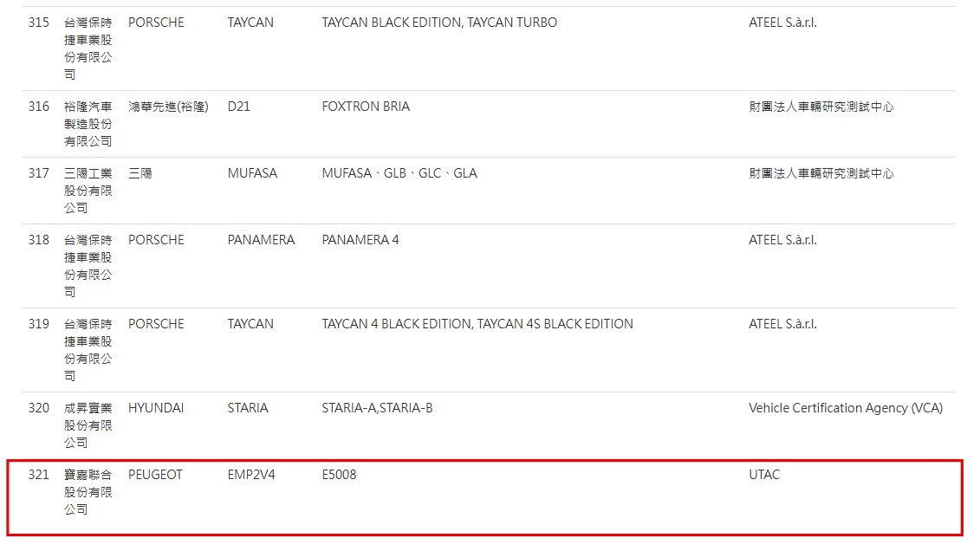Image resolution: width=980 pixels, height=551 pixels.
Task: Click the TAYCAN BLACK EDITION, TAYCAN TURBO text
Action: (x=439, y=23)
